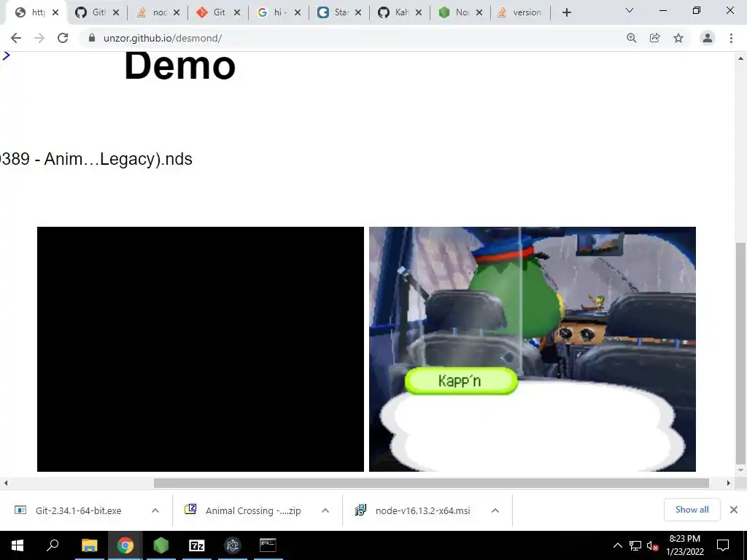Open the Windows Start menu
Viewport: 747px width, 560px height.
coord(18,545)
